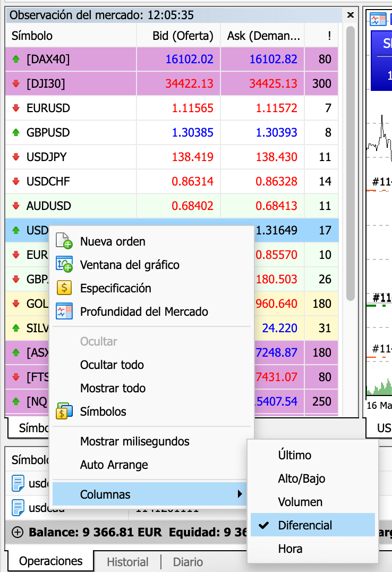Switch to the Historial tab

[127, 561]
